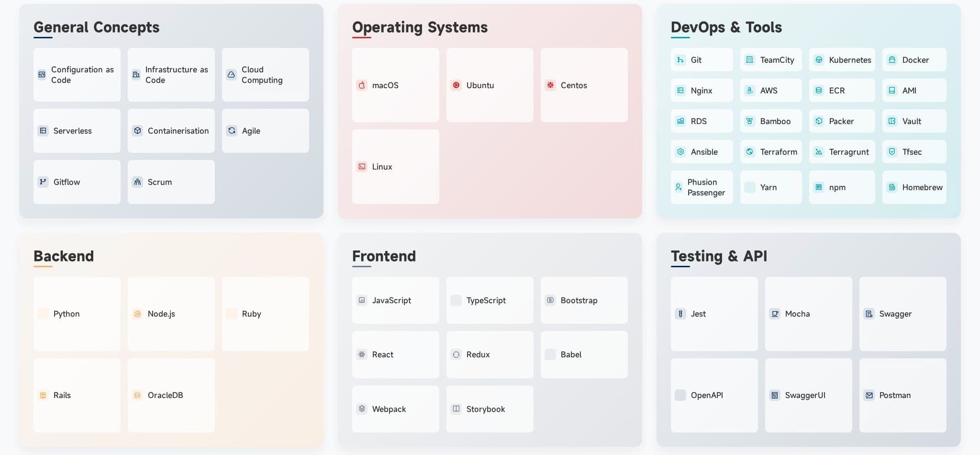Click the Operating Systems section heading
The height and width of the screenshot is (455, 980).
pos(420,27)
